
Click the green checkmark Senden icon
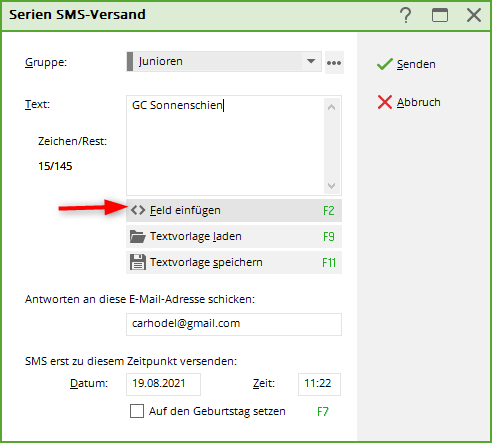click(x=385, y=64)
